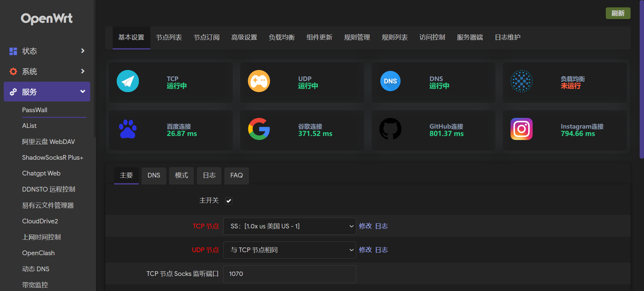644x291 pixels.
Task: Click the 负载均衡 未运行 status text
Action: 571,86
